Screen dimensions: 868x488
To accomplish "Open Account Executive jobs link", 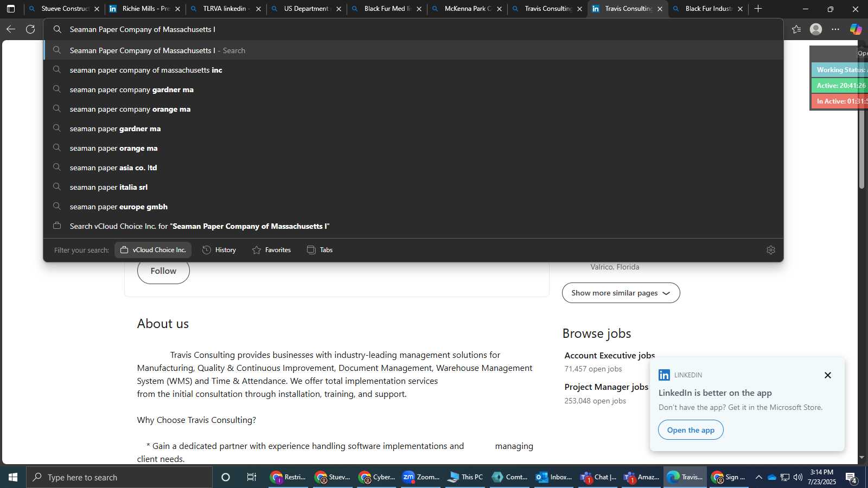I will tap(609, 356).
